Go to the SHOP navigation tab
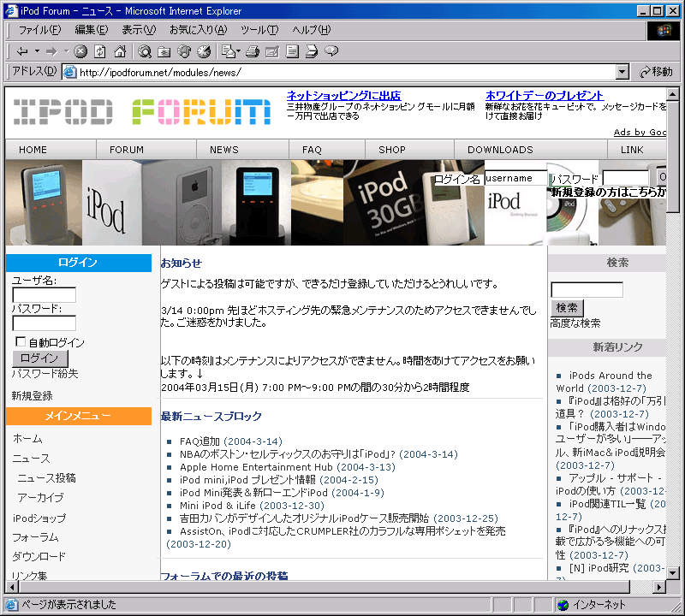Screen dimensions: 685x616 pyautogui.click(x=392, y=150)
